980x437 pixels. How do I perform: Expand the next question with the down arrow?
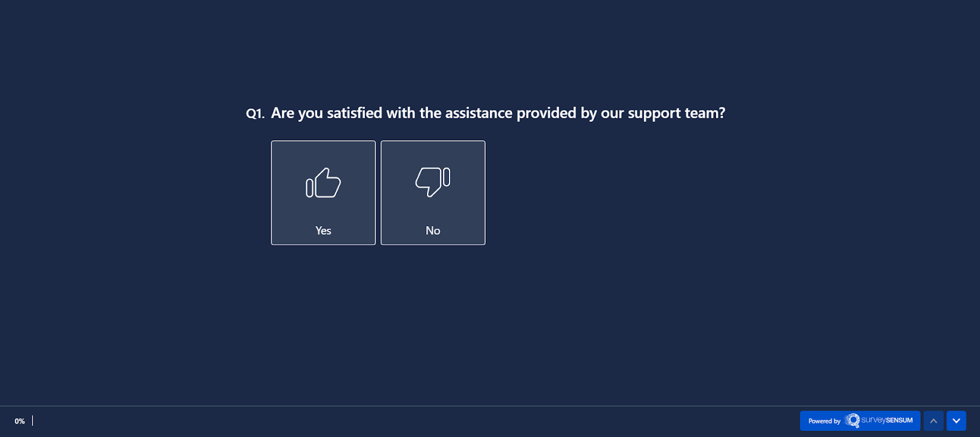955,421
